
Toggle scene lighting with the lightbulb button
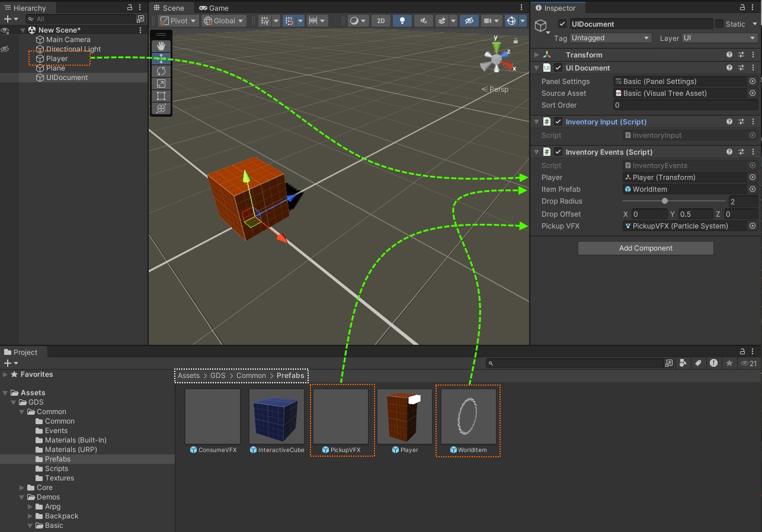(402, 21)
